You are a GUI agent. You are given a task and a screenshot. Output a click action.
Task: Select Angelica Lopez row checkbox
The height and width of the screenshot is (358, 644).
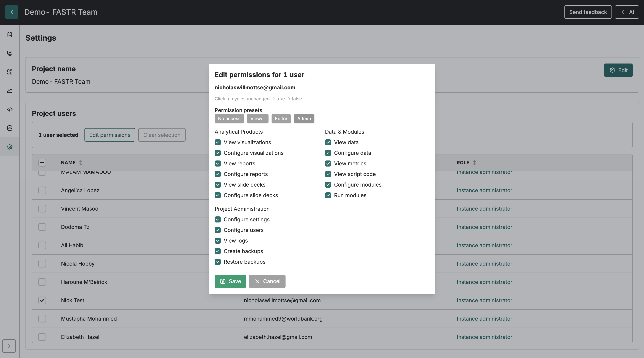(x=42, y=191)
